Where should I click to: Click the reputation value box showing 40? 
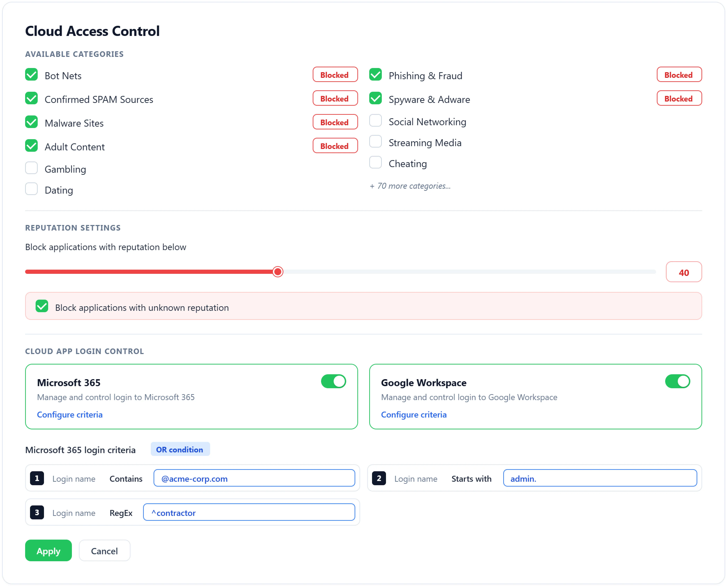(684, 272)
